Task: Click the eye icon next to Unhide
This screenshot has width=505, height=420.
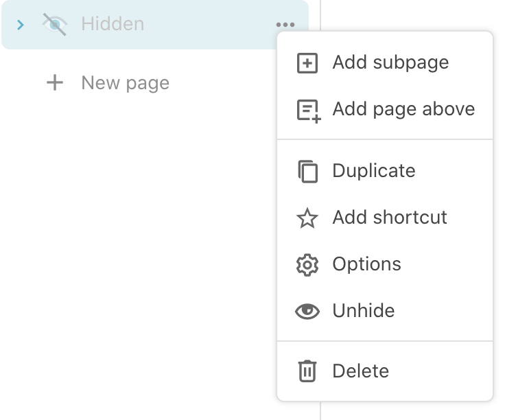Action: point(307,312)
